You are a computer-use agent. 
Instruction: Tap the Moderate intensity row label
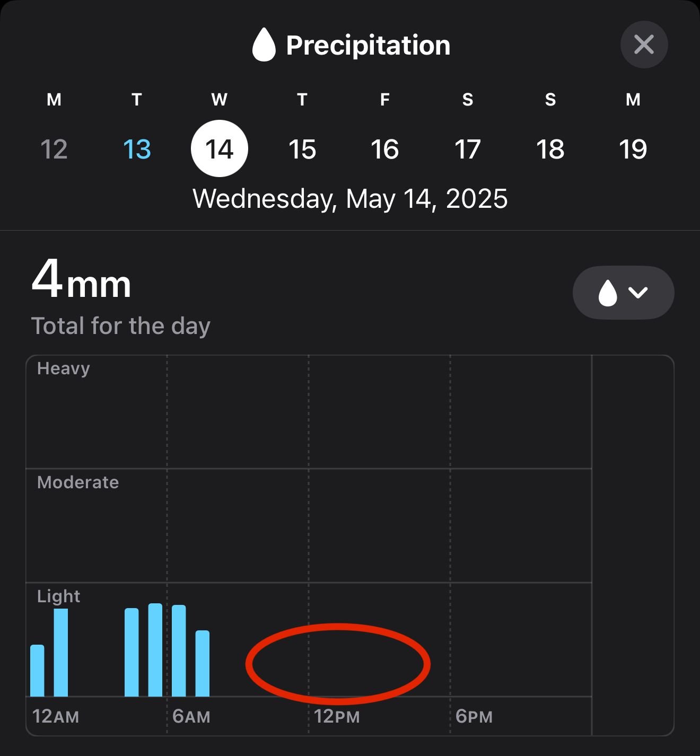pyautogui.click(x=78, y=482)
